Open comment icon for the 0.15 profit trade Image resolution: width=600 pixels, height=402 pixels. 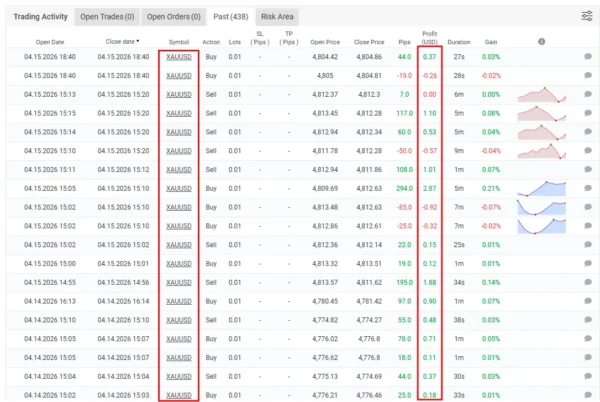click(588, 244)
